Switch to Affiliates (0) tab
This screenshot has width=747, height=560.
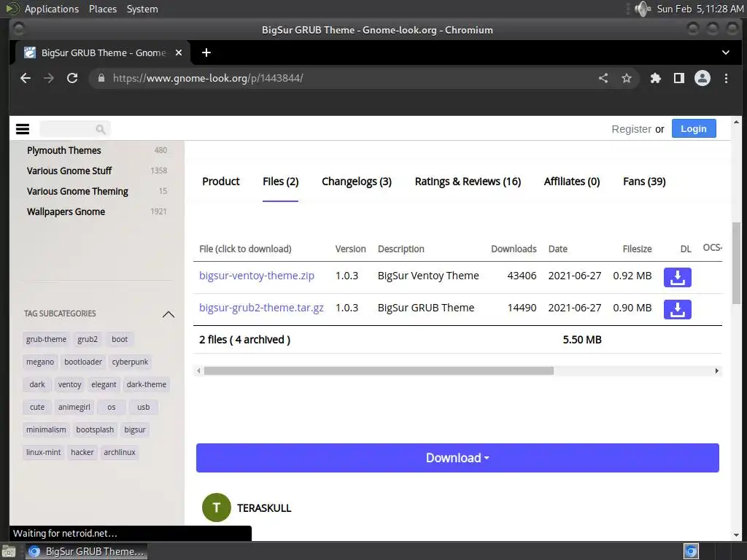[572, 182]
